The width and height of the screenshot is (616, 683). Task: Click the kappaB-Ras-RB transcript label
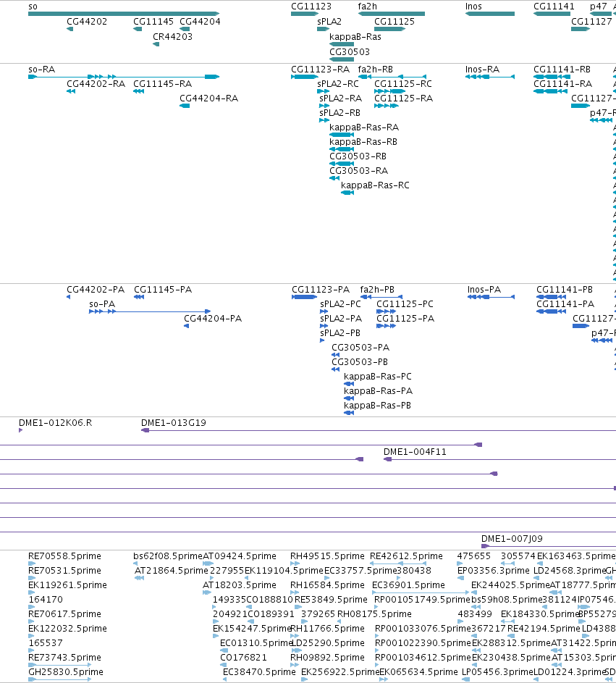click(363, 141)
